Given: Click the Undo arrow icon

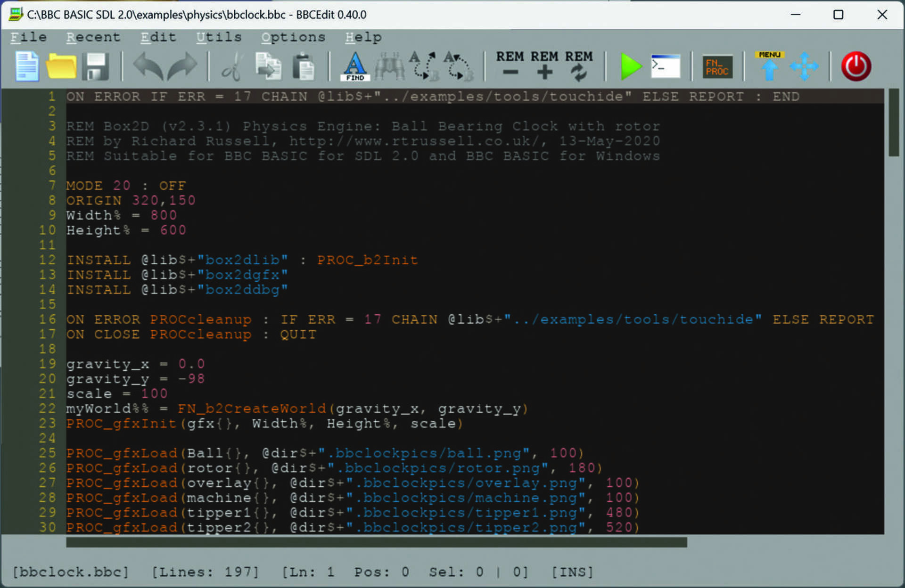Looking at the screenshot, I should (148, 66).
